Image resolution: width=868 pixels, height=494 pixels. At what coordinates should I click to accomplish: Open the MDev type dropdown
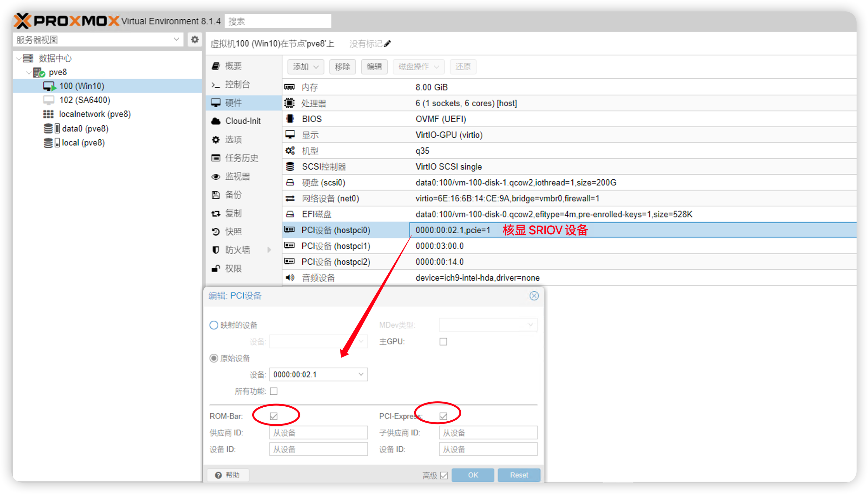pos(530,325)
